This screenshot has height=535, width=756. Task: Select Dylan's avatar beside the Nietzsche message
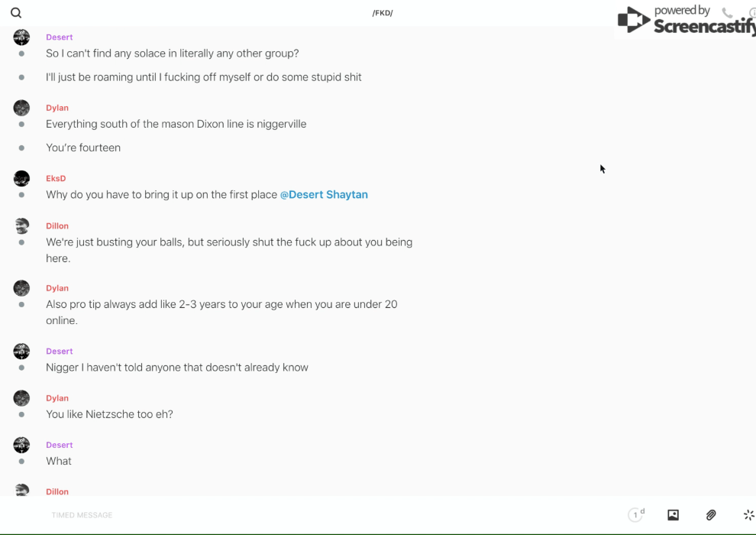pos(21,398)
